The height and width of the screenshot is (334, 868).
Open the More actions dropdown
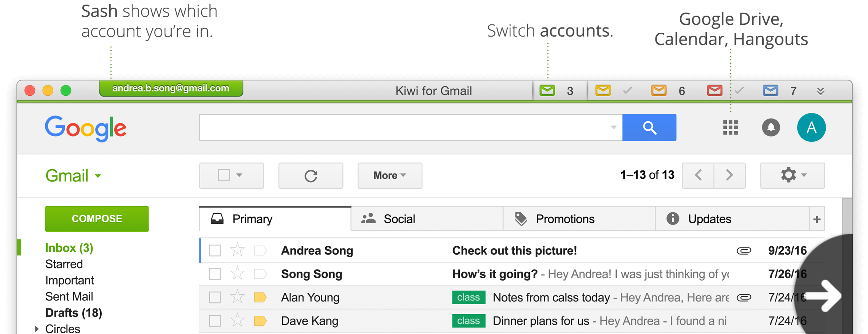(x=390, y=176)
